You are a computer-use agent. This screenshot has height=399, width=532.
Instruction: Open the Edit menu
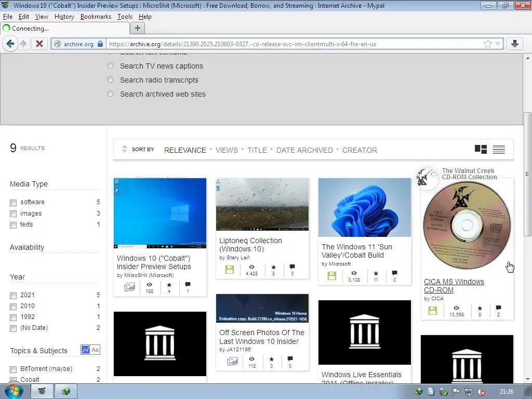24,17
